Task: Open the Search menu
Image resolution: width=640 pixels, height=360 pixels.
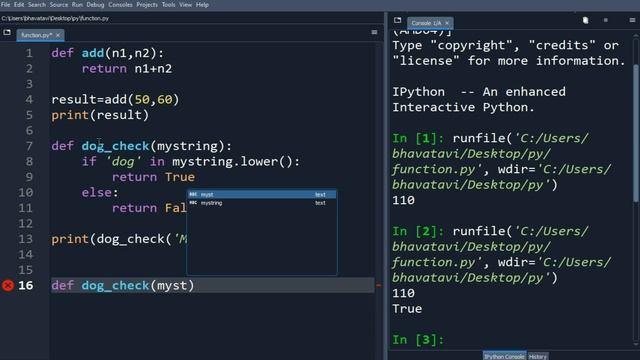Action: (37, 4)
